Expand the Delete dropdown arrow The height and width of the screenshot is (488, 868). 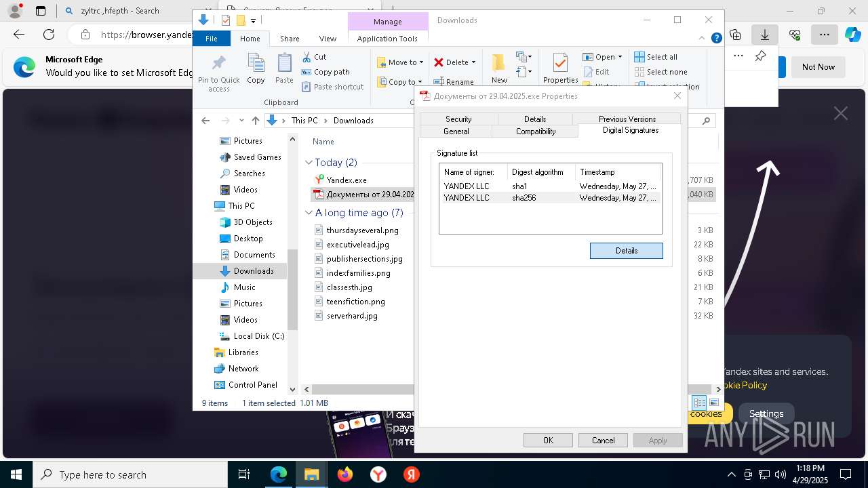click(x=473, y=62)
